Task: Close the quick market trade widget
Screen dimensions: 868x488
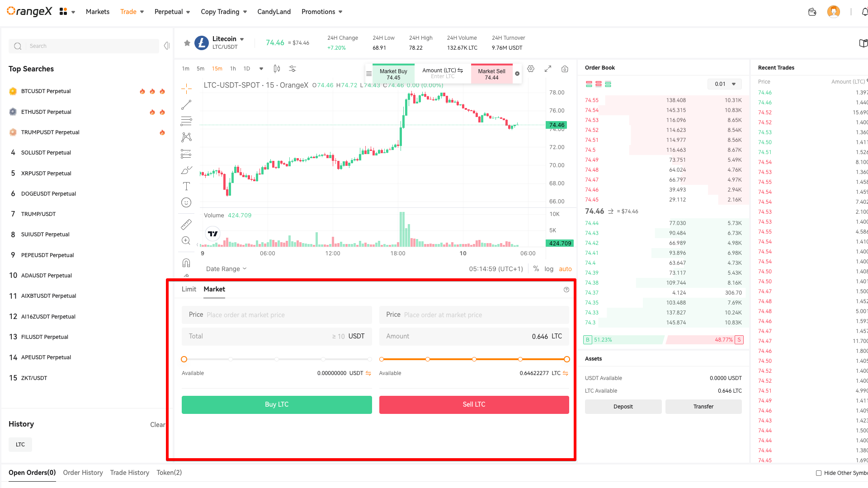Action: pos(517,74)
